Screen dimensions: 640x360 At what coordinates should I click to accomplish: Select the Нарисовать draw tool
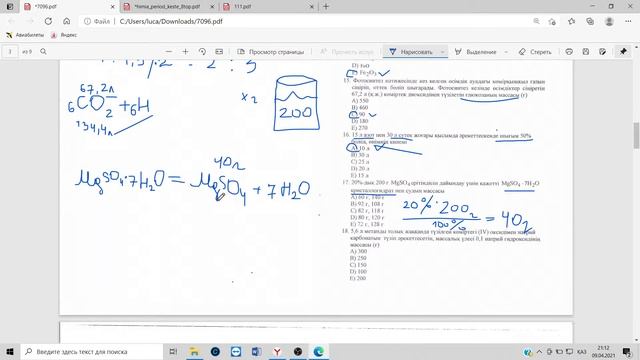(x=411, y=52)
